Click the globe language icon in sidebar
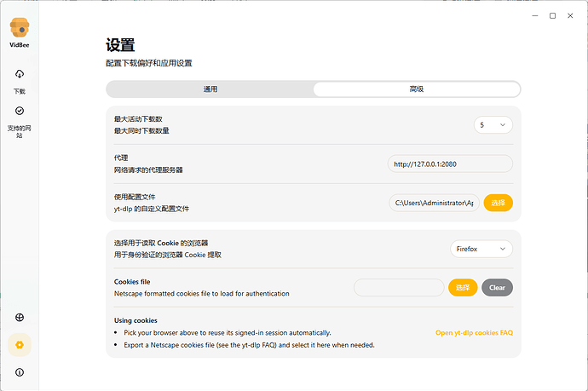Image resolution: width=588 pixels, height=391 pixels. (x=20, y=318)
